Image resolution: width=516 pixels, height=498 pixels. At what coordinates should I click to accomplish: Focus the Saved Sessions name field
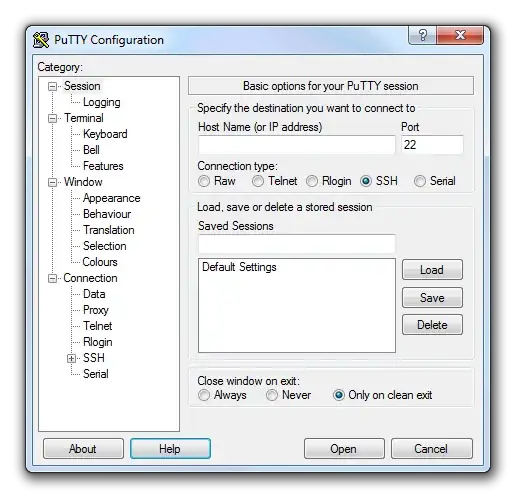click(297, 244)
